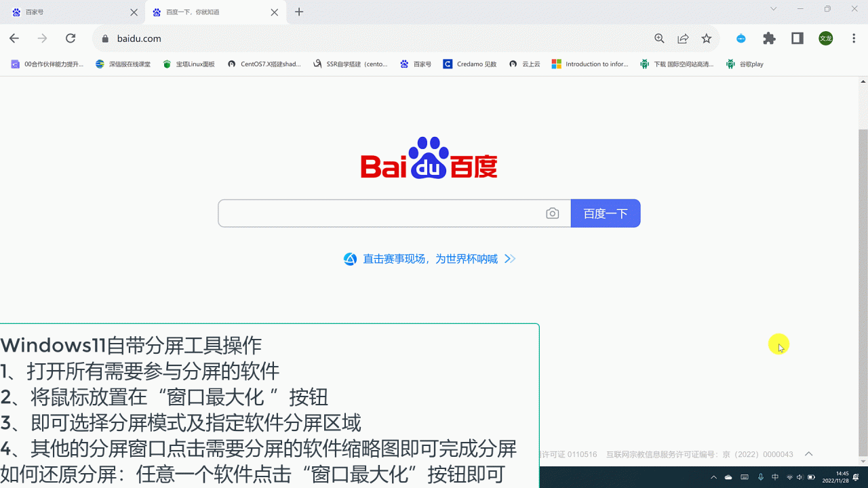868x488 pixels.
Task: Open the touch keyboard tray icon
Action: [745, 477]
